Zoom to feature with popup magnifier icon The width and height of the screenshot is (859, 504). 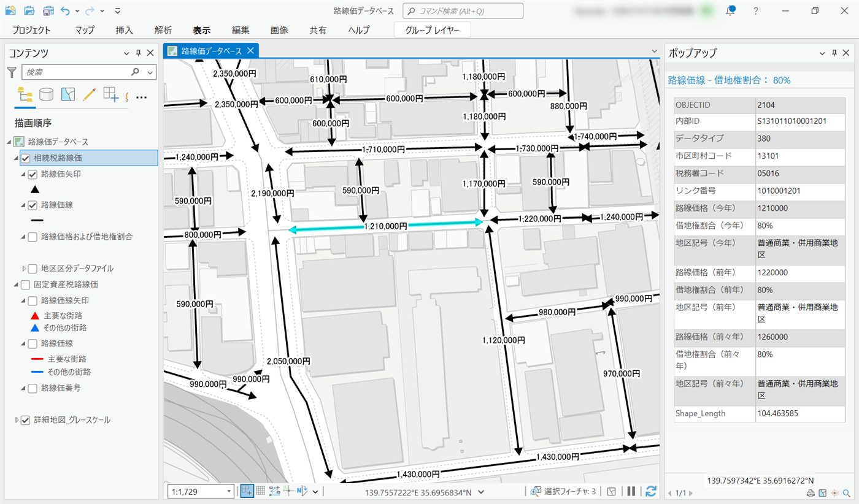847,493
